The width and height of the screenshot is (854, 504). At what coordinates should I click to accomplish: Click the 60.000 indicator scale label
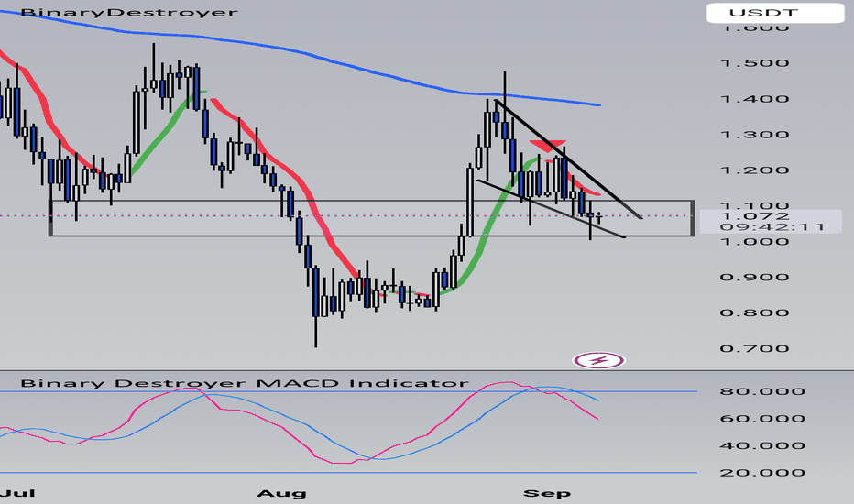point(762,419)
